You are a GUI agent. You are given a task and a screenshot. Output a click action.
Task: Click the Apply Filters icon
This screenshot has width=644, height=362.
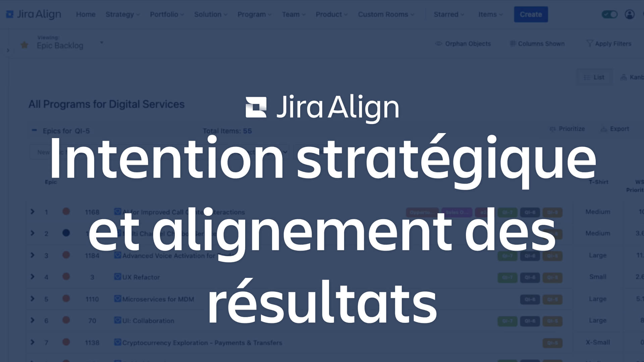pos(590,43)
